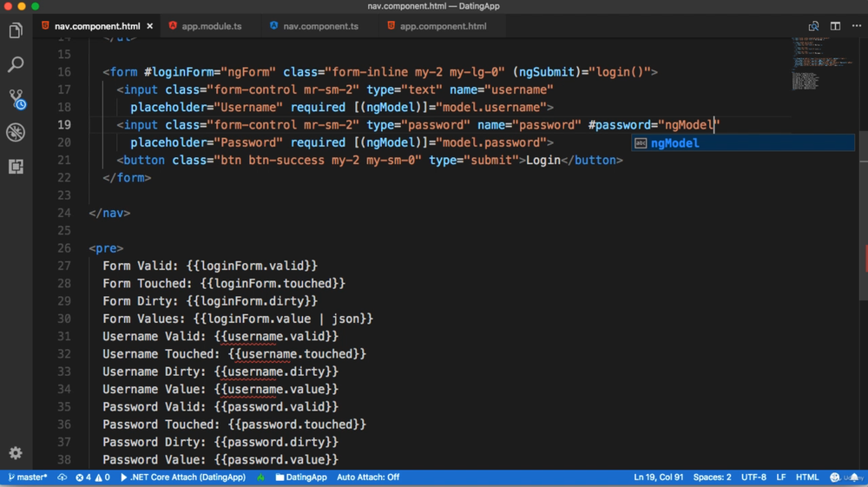Toggle Auto Attach: Off setting

coord(368,477)
